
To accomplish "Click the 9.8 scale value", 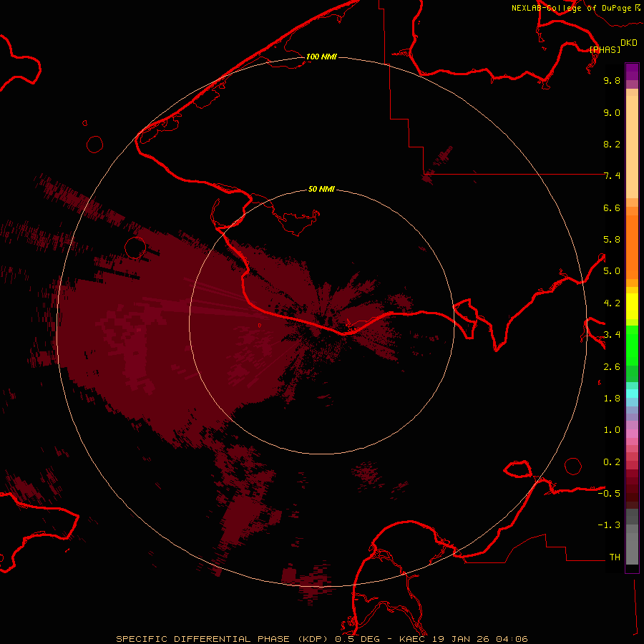I will pyautogui.click(x=612, y=80).
